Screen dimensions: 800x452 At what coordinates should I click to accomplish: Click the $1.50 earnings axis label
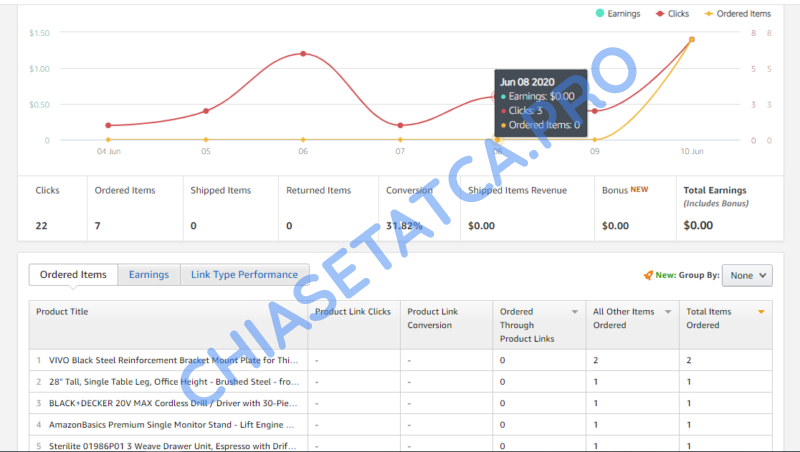click(x=39, y=33)
